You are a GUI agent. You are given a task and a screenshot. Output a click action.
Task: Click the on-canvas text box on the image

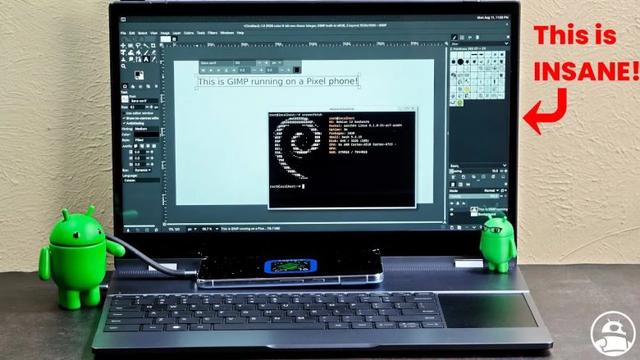click(278, 82)
